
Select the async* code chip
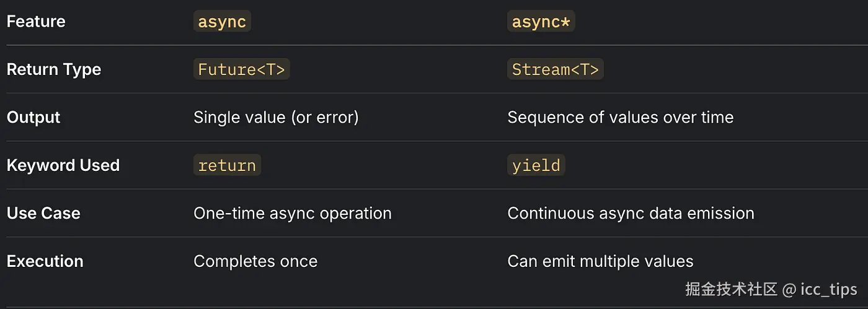[x=541, y=22]
